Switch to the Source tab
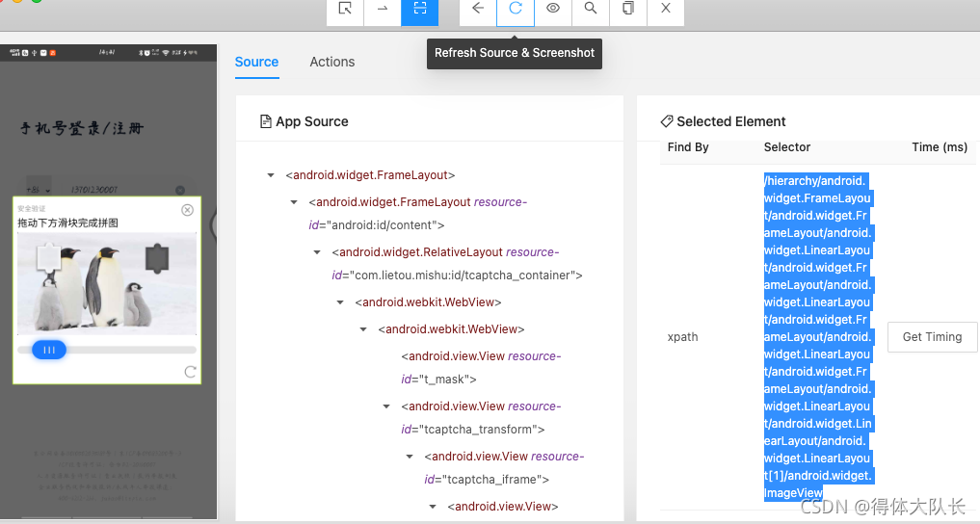Viewport: 980px width, 524px height. tap(256, 62)
